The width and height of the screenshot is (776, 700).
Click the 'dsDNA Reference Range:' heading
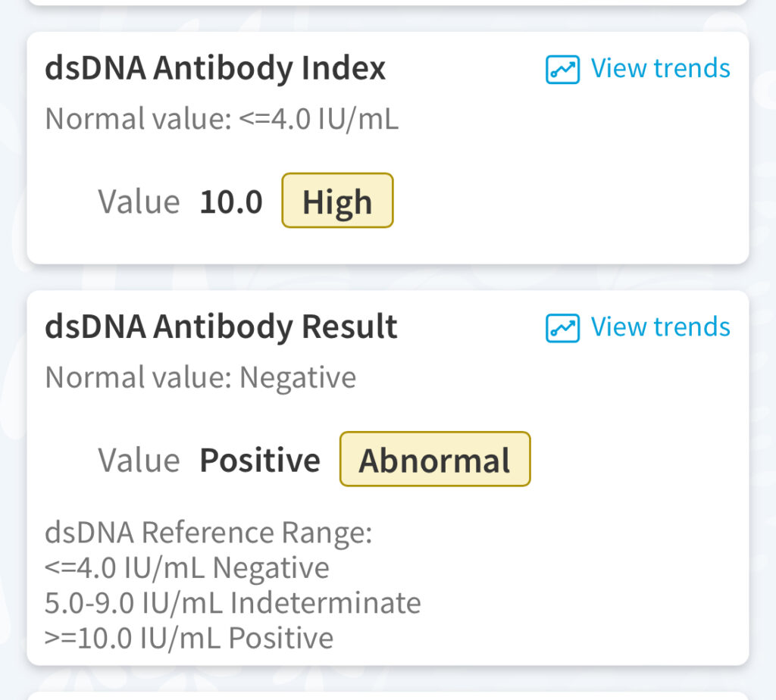(209, 533)
